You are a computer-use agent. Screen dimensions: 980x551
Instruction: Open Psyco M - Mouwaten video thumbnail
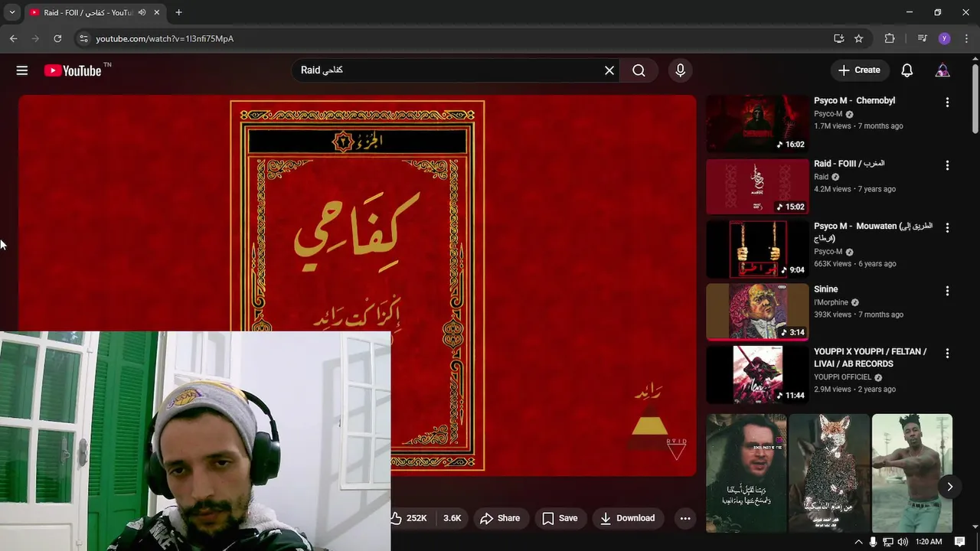pyautogui.click(x=757, y=249)
